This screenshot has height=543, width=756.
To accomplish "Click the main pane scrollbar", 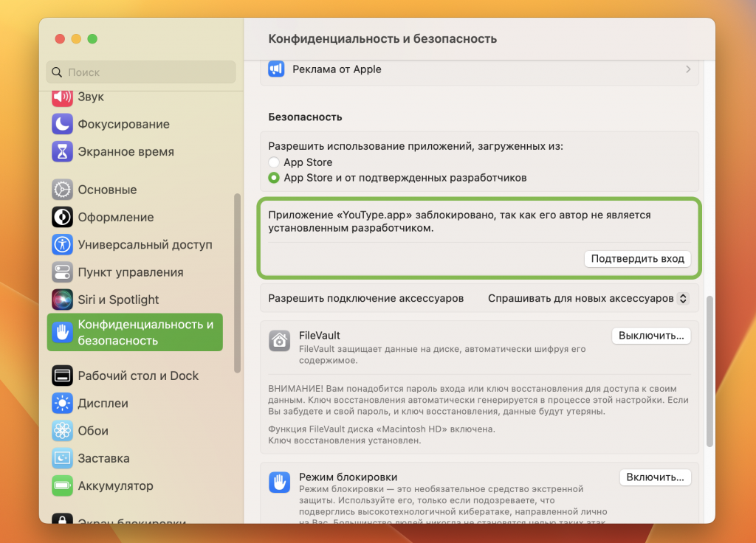I will [x=709, y=371].
